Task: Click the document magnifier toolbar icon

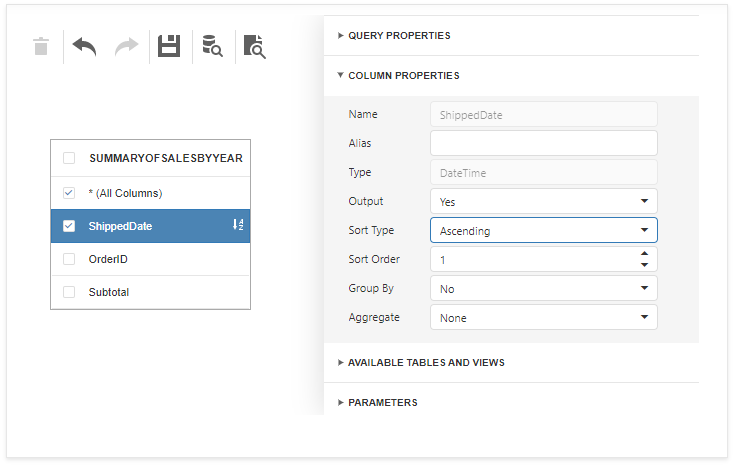Action: (255, 46)
